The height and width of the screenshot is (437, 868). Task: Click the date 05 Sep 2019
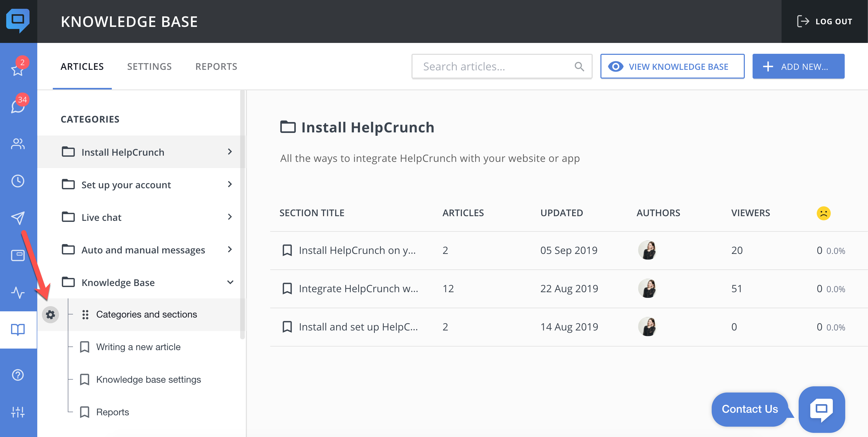569,250
